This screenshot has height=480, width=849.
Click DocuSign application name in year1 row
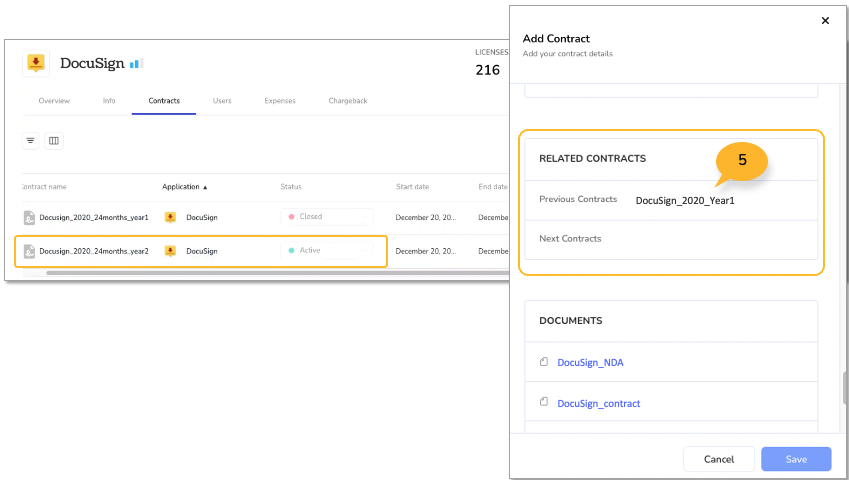click(202, 218)
